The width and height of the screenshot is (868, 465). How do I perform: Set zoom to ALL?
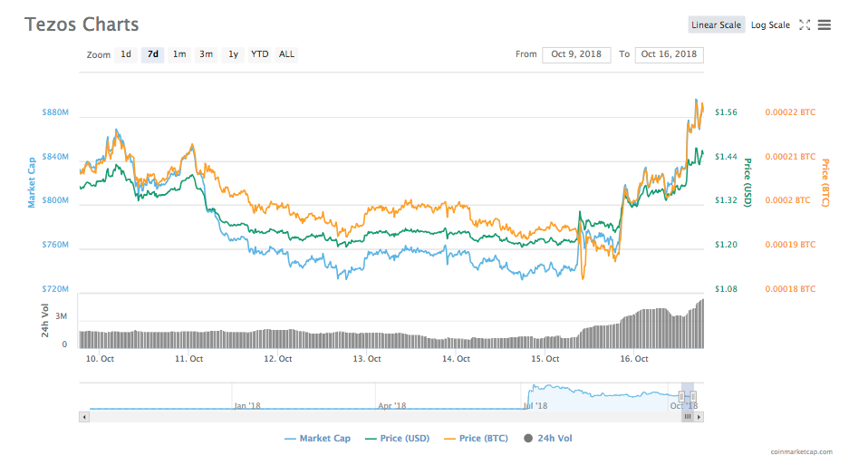click(x=286, y=54)
